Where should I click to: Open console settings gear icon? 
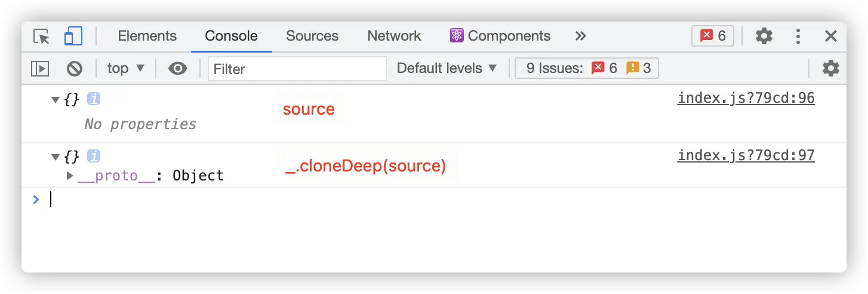[x=830, y=69]
